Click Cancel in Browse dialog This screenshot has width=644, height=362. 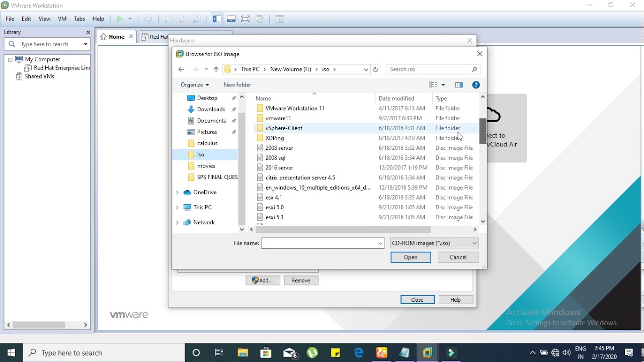click(x=458, y=257)
